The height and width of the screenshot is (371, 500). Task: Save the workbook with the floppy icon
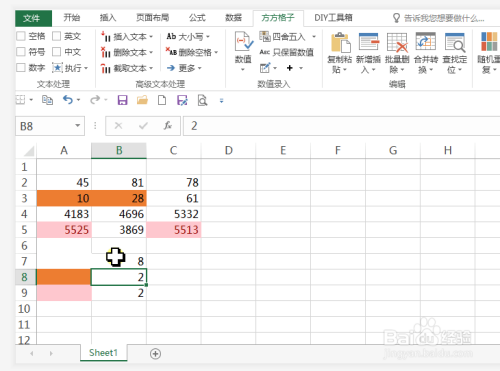point(122,100)
